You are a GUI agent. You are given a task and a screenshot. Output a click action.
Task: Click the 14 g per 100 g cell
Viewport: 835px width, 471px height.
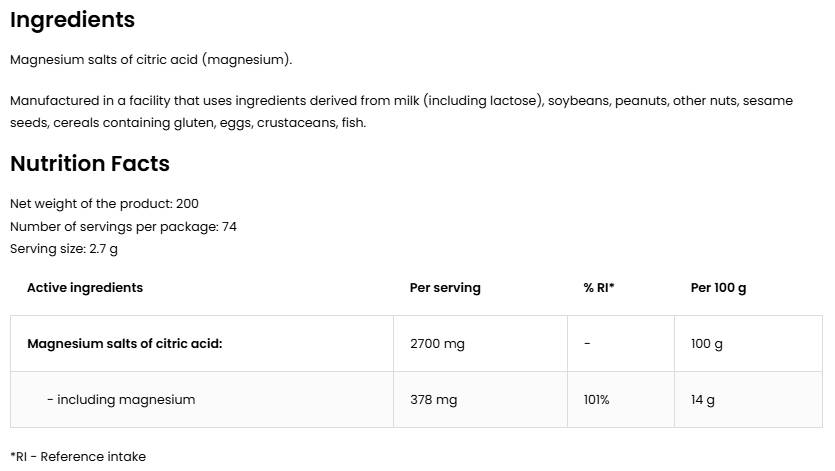pos(703,400)
